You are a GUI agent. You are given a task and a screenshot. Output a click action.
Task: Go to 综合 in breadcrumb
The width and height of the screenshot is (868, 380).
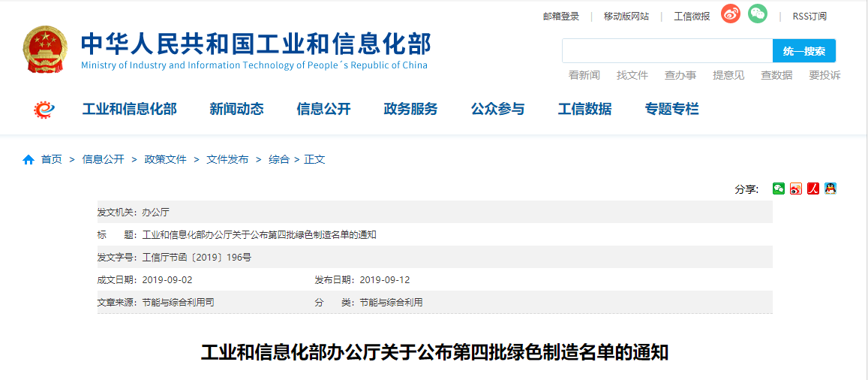pos(279,159)
